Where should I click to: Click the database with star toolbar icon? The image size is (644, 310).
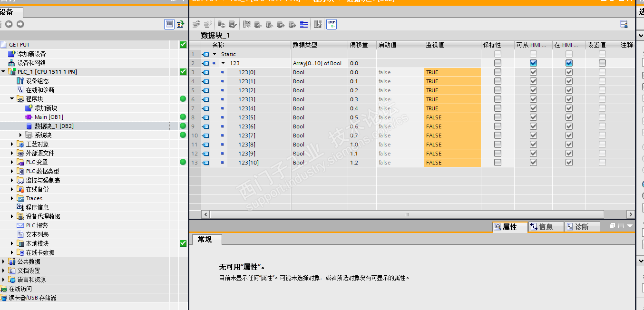[x=221, y=24]
